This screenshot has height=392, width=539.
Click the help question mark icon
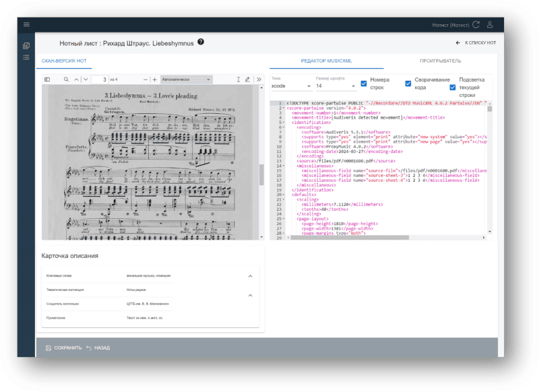click(201, 42)
